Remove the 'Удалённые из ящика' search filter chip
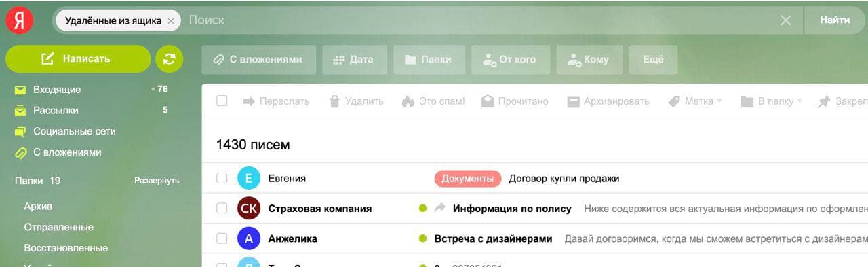The height and width of the screenshot is (267, 868). (171, 20)
